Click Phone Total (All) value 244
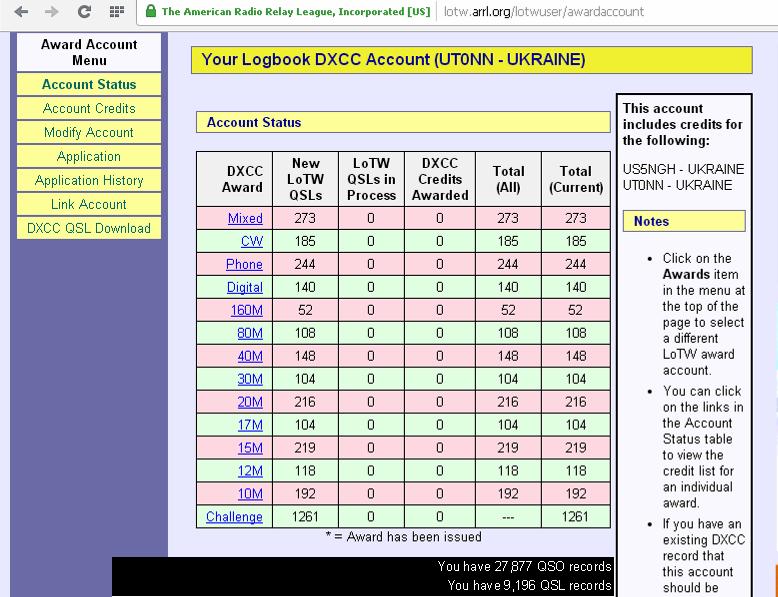This screenshot has height=597, width=778. [x=508, y=264]
